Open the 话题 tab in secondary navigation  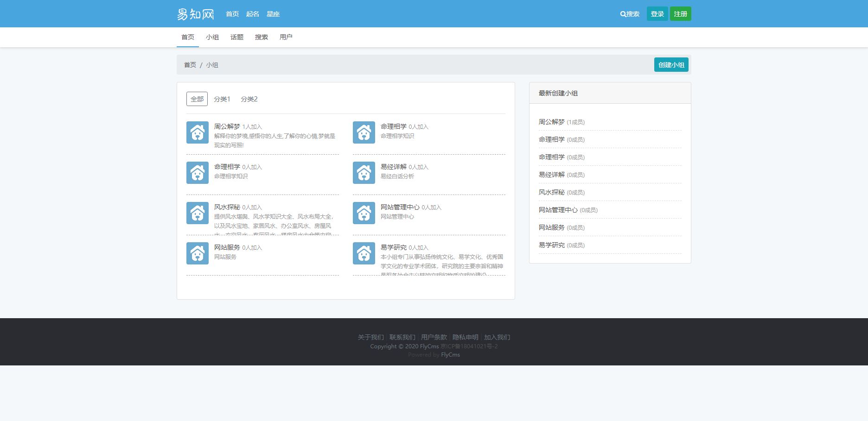click(x=236, y=37)
